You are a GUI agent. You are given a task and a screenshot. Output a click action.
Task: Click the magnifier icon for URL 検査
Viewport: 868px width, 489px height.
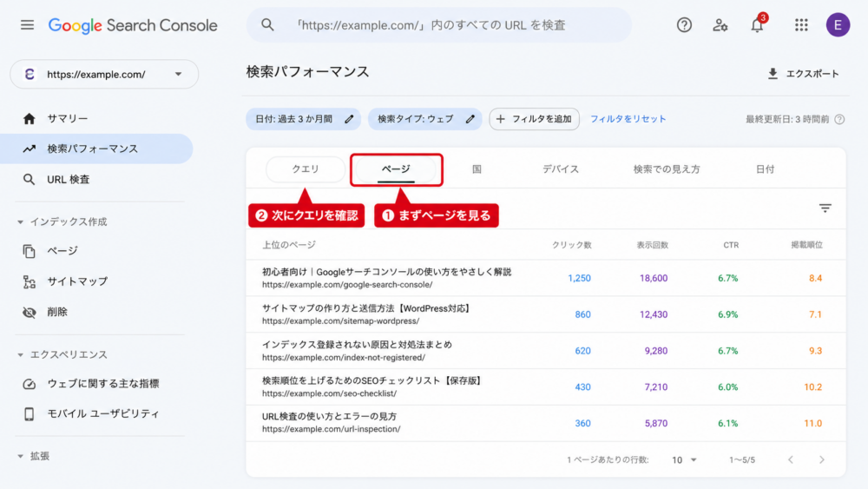[29, 180]
